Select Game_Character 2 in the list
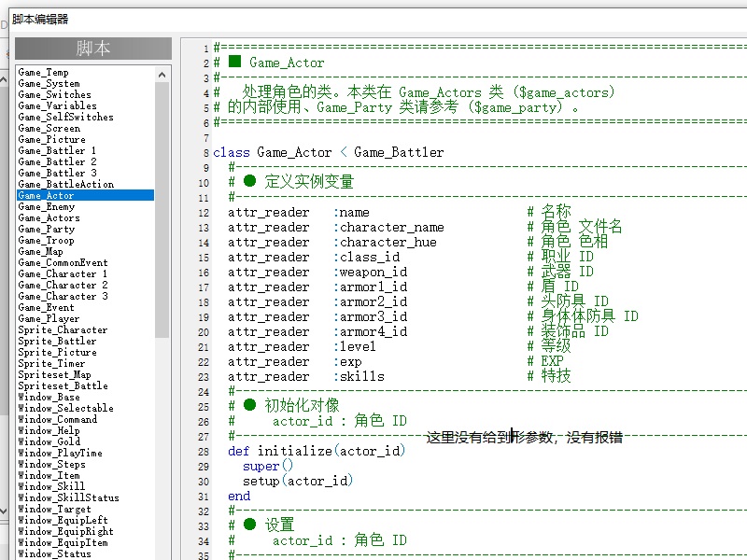747x560 pixels. (63, 285)
